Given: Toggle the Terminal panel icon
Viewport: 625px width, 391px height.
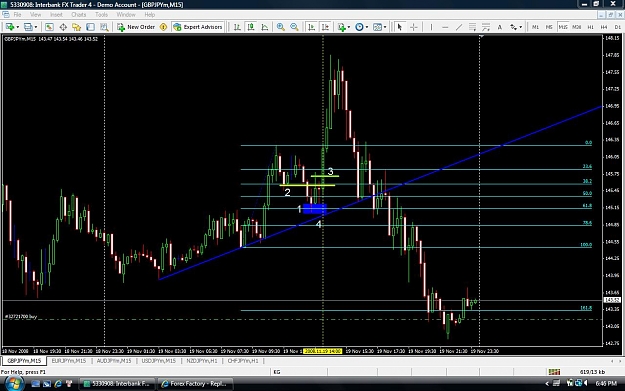Looking at the screenshot, I should pos(90,27).
